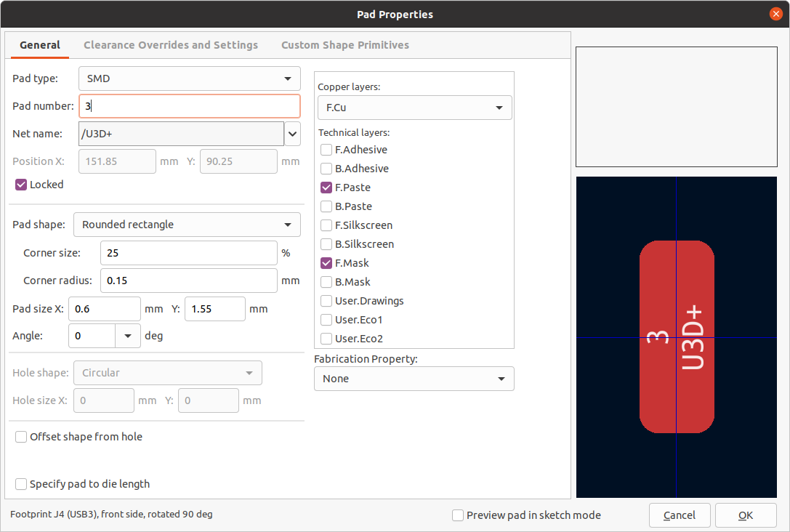This screenshot has width=790, height=532.
Task: Uncheck the Locked checkbox
Action: tap(22, 185)
